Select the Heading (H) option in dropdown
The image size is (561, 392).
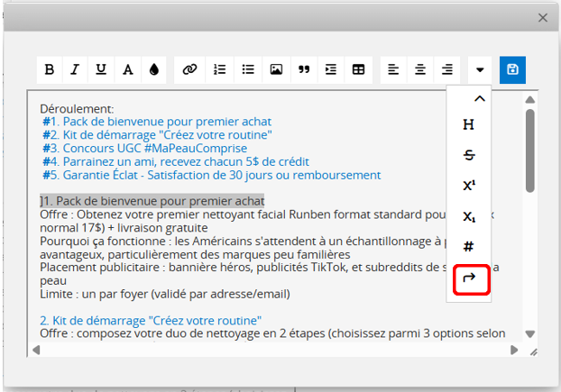coord(468,125)
